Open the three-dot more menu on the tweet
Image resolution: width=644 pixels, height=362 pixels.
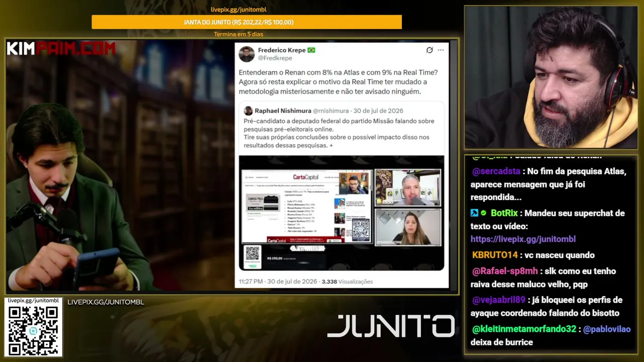coord(441,50)
